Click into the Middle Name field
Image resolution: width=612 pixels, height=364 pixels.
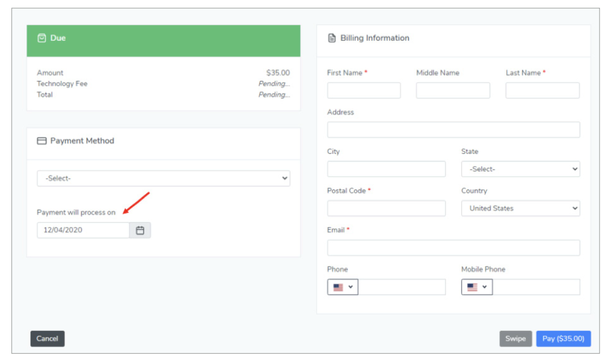click(x=453, y=90)
